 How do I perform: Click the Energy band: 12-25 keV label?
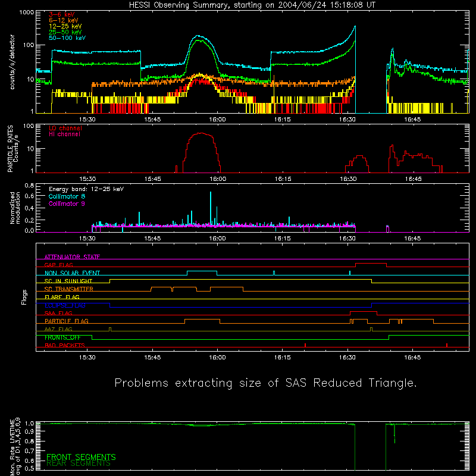(86, 189)
